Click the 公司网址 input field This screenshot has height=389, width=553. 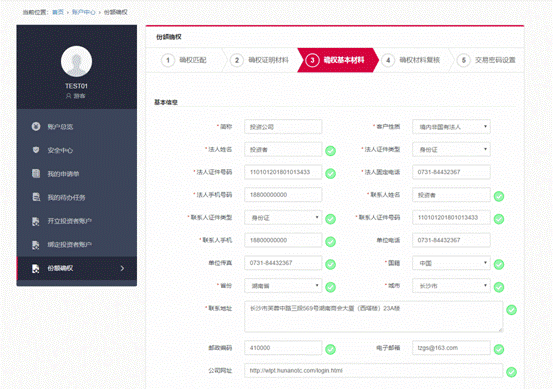(373, 371)
